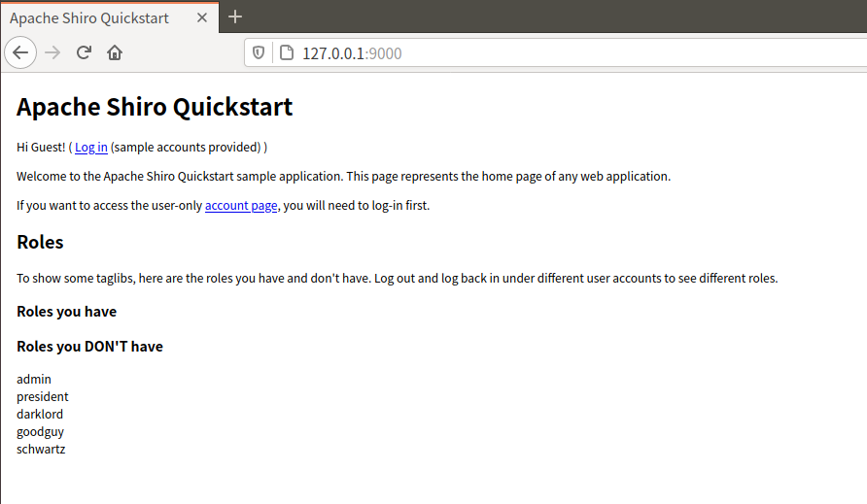Click the 'To show some taglibs' paragraph

pyautogui.click(x=397, y=278)
